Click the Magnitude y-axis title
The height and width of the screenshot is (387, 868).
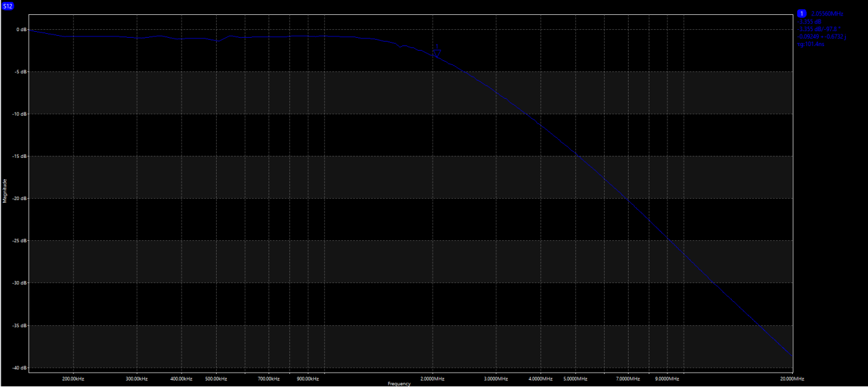coord(4,191)
